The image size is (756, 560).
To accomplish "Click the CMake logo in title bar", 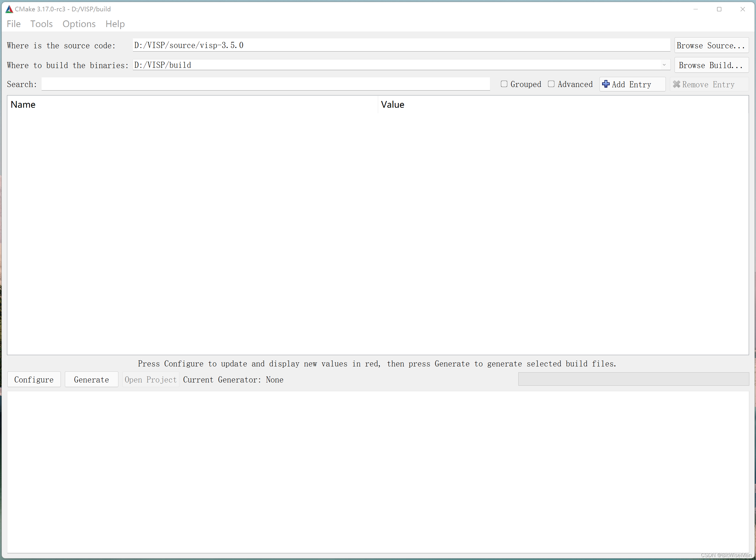I will 9,9.
